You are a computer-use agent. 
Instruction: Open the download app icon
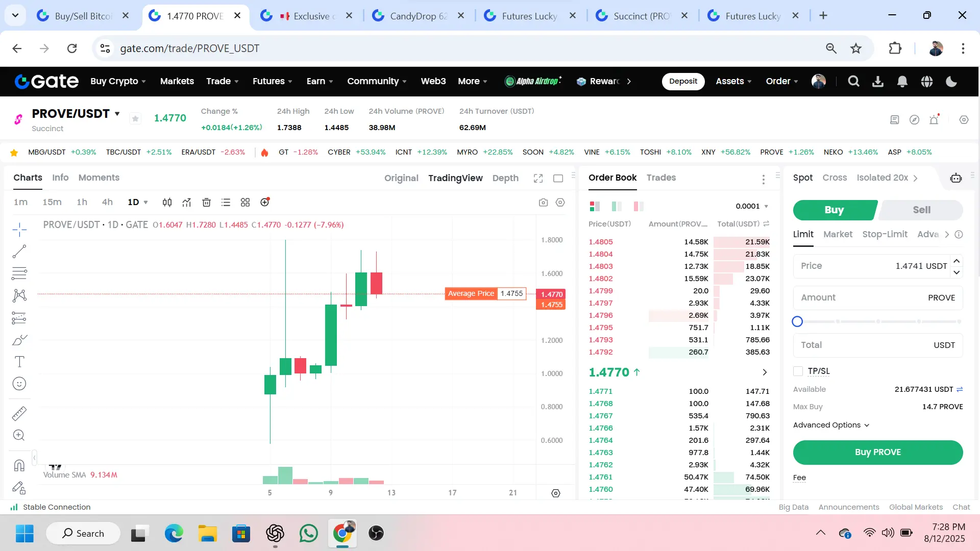click(878, 82)
